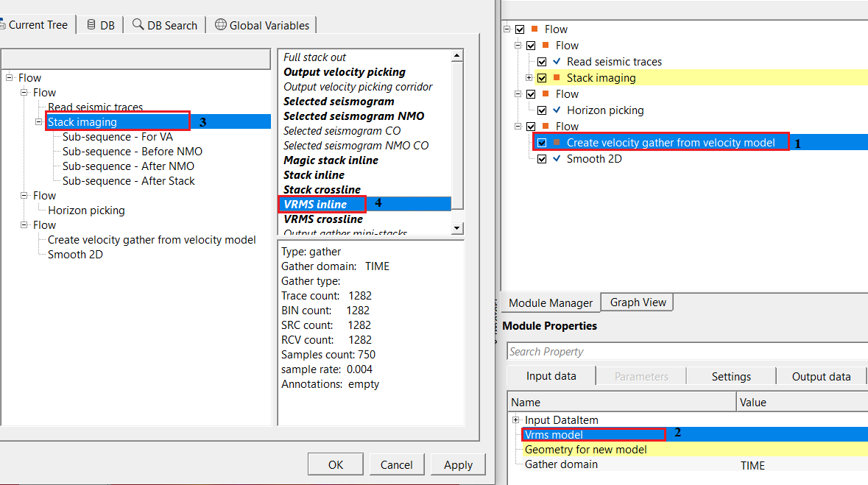This screenshot has height=485, width=868.
Task: Open the Output data tab
Action: [821, 376]
